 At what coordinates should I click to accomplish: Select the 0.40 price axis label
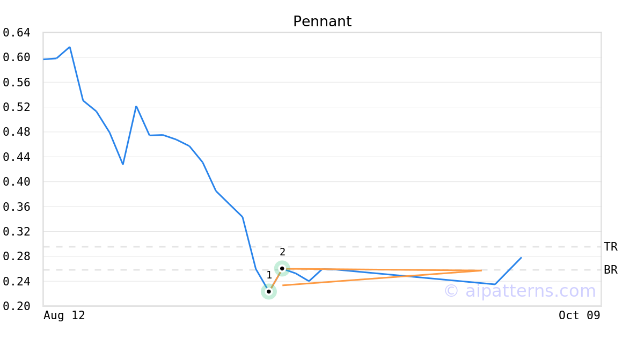point(16,182)
